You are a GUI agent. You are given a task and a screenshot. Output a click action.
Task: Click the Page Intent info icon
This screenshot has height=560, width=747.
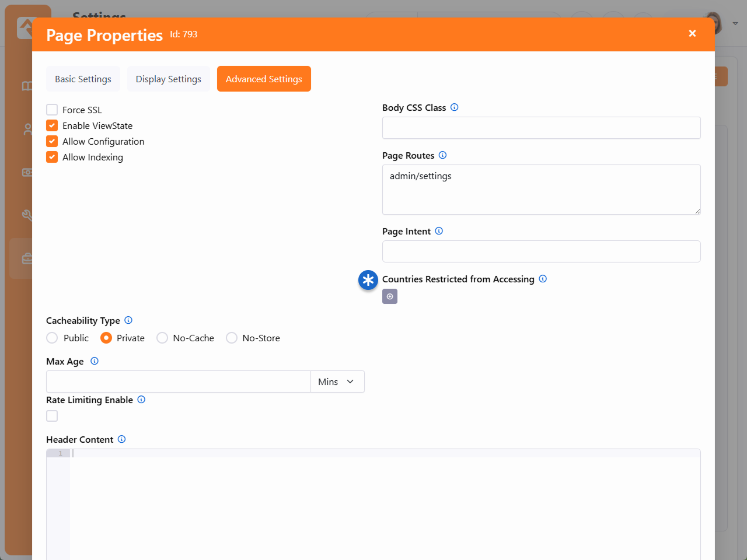[439, 231]
